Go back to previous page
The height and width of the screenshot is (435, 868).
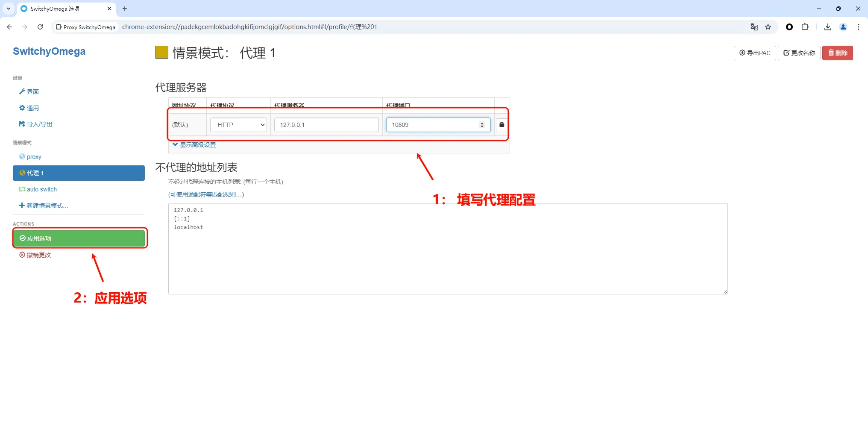coord(9,27)
